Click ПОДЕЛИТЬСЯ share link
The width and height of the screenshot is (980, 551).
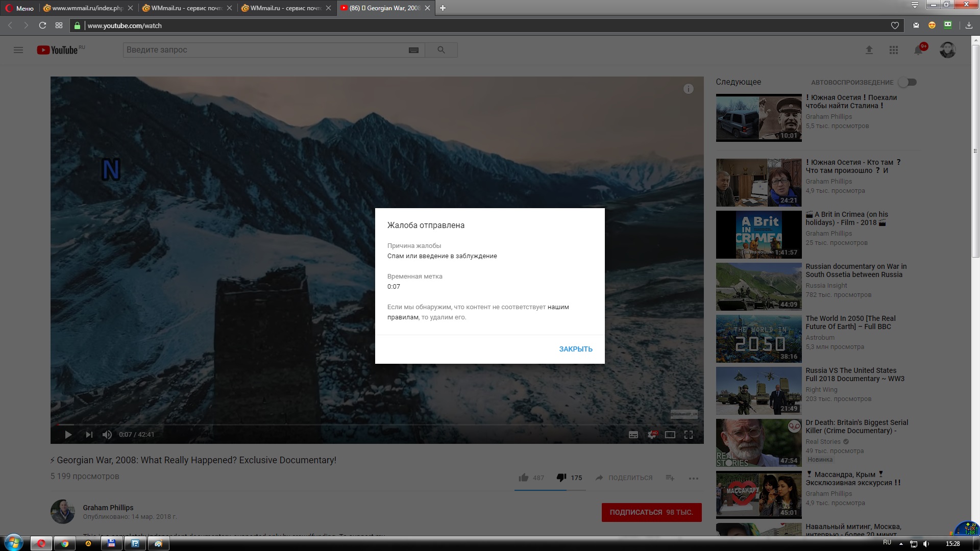point(624,478)
